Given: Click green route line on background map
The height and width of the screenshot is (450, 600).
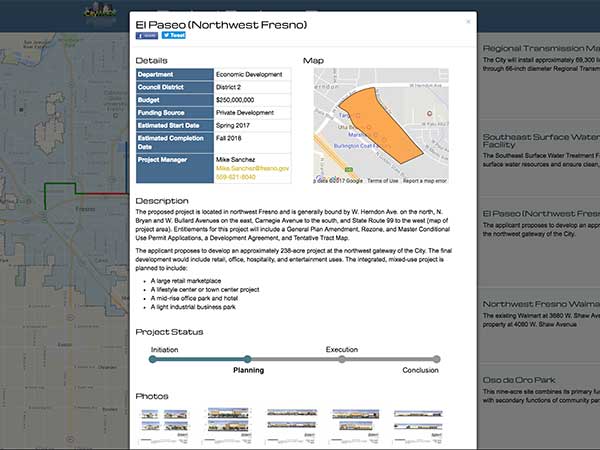Looking at the screenshot, I should click(60, 184).
